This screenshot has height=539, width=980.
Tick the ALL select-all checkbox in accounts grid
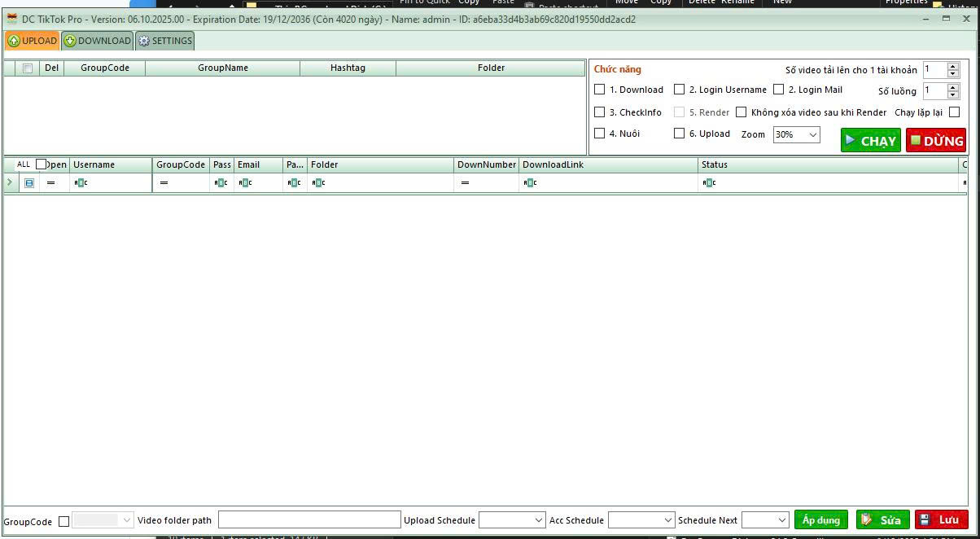(42, 164)
